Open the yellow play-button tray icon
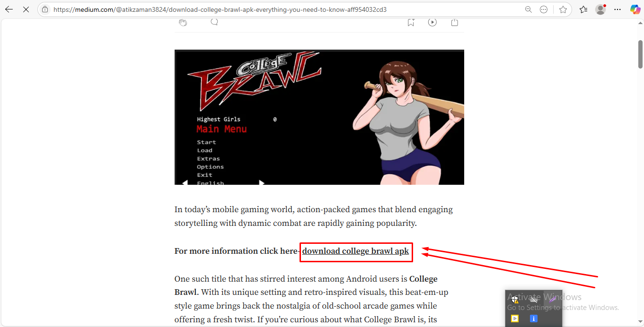This screenshot has height=327, width=644. tap(515, 318)
